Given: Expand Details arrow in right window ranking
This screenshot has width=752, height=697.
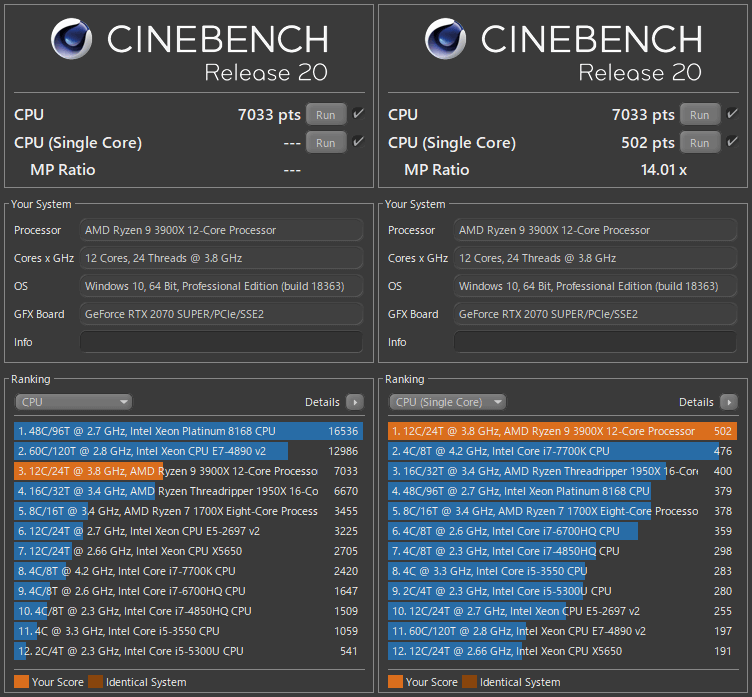Looking at the screenshot, I should [x=729, y=402].
